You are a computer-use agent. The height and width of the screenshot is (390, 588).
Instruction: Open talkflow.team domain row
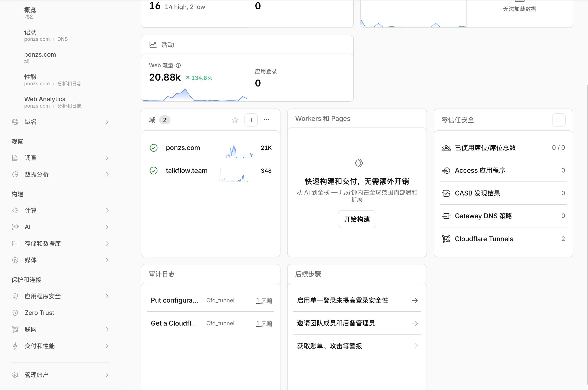211,171
